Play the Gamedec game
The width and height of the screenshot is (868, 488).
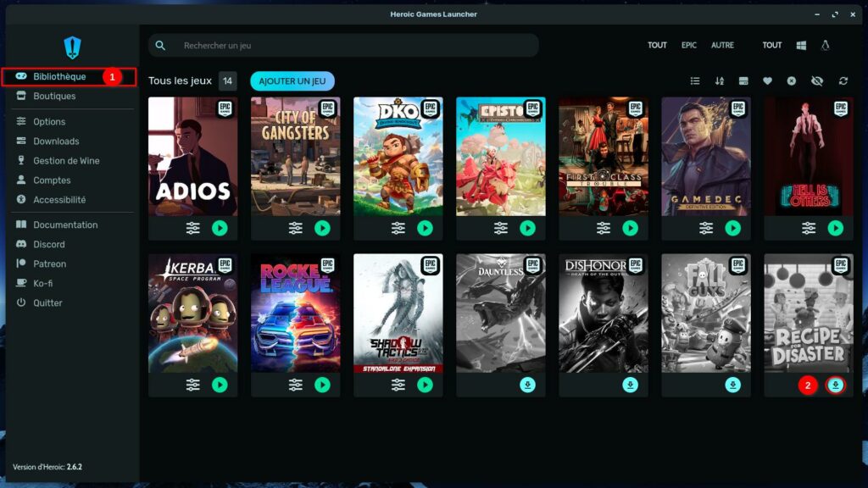tap(733, 228)
